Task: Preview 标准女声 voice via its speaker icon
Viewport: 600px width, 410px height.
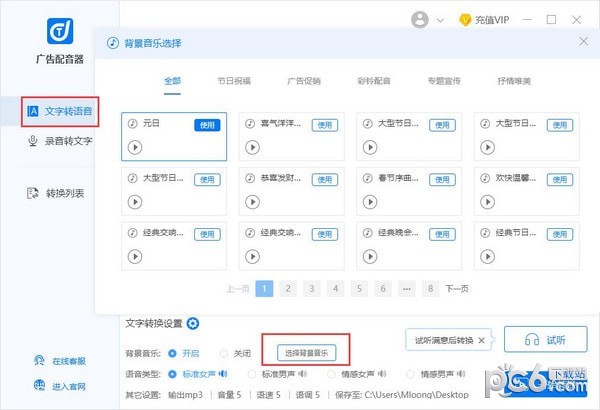Action: (223, 374)
